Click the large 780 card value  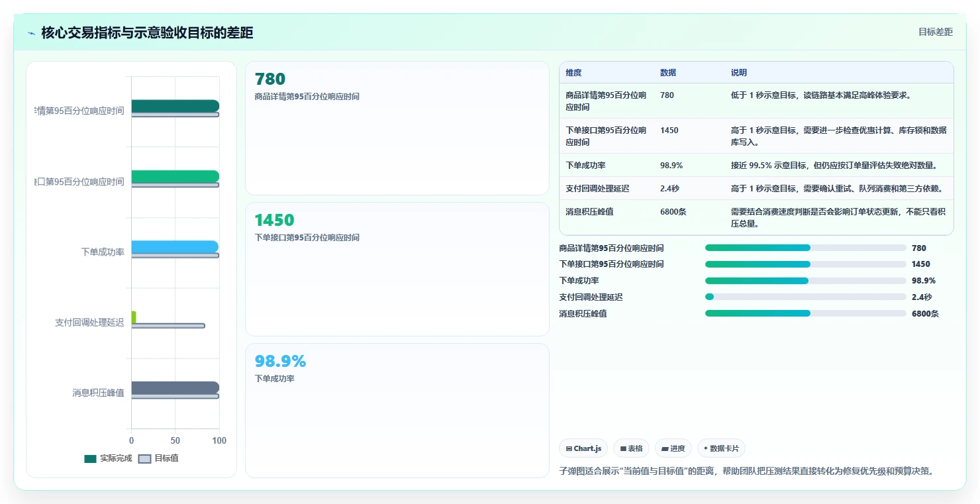coord(270,79)
